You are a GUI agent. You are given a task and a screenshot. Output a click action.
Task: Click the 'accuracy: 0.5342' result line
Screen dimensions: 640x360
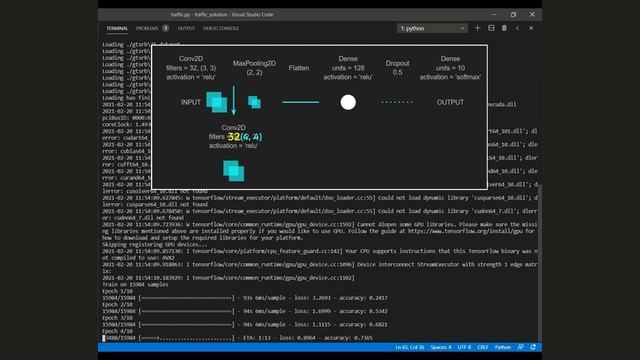245,311
